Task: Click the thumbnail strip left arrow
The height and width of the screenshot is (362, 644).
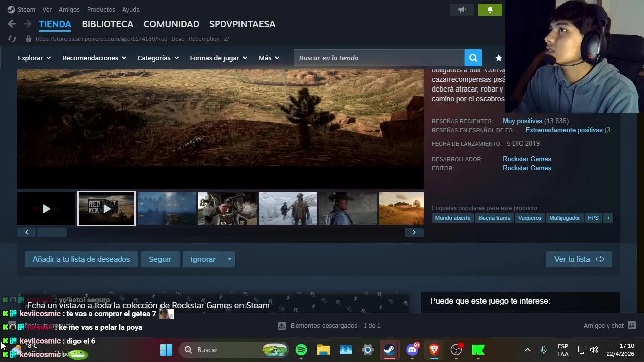Action: click(27, 232)
